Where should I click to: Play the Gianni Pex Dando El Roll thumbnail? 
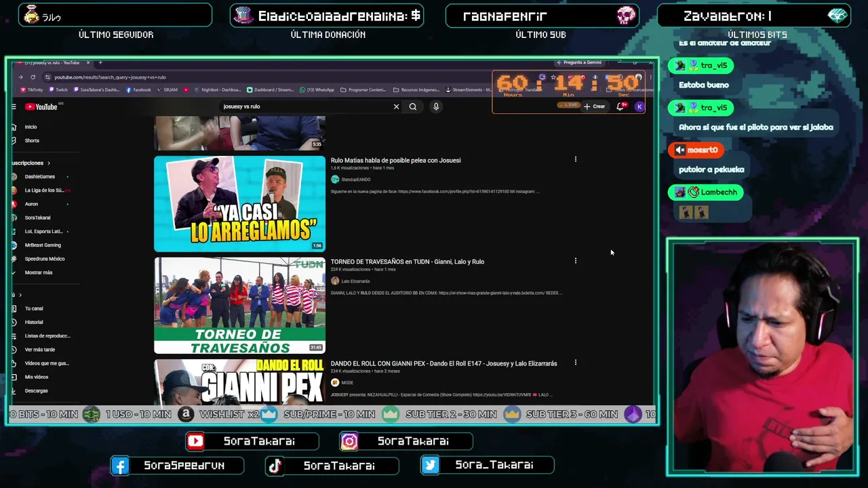[x=239, y=382]
